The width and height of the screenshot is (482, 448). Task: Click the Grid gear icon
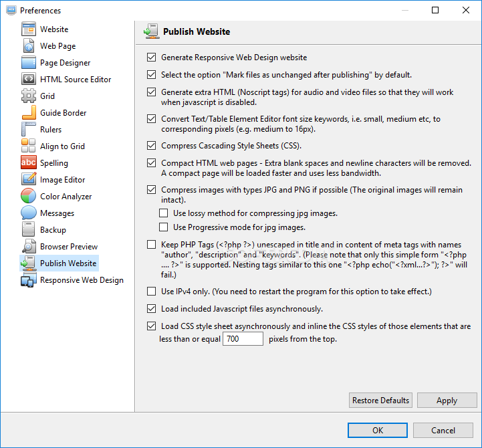[x=29, y=96]
